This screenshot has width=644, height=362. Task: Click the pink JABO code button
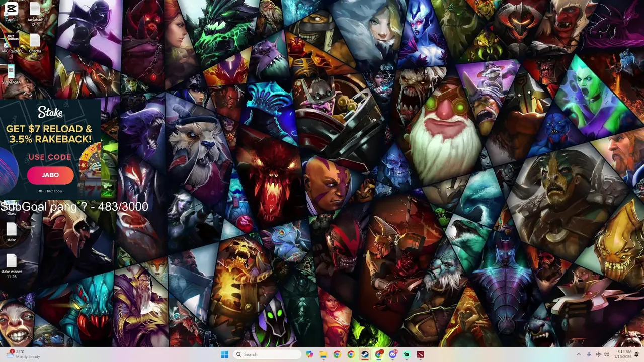click(x=50, y=175)
